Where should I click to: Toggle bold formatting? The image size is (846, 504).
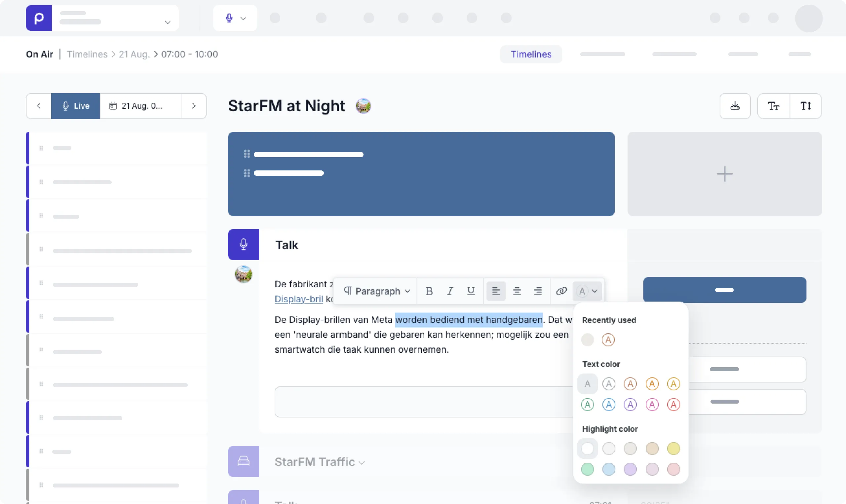point(429,291)
